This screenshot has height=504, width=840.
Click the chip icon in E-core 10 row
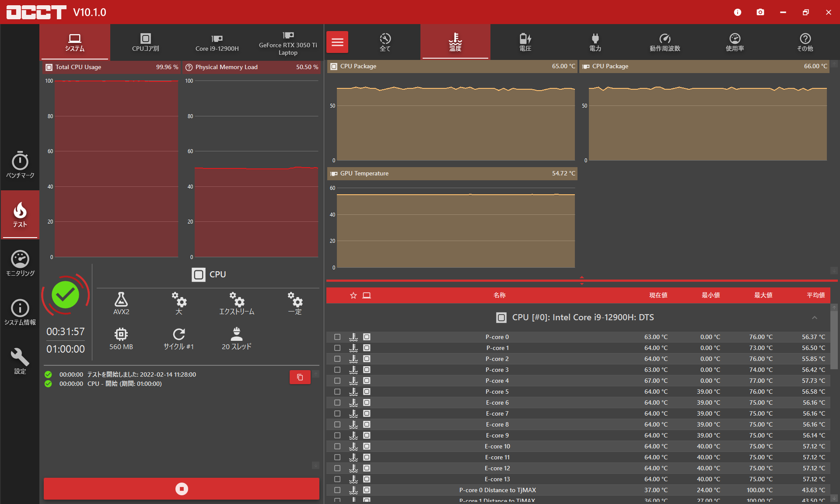367,446
